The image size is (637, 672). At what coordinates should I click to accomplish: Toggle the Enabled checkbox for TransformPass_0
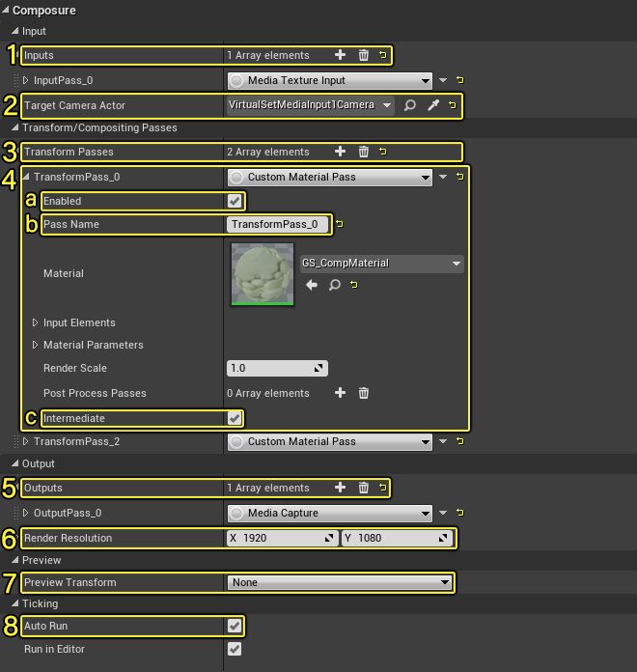pyautogui.click(x=234, y=201)
